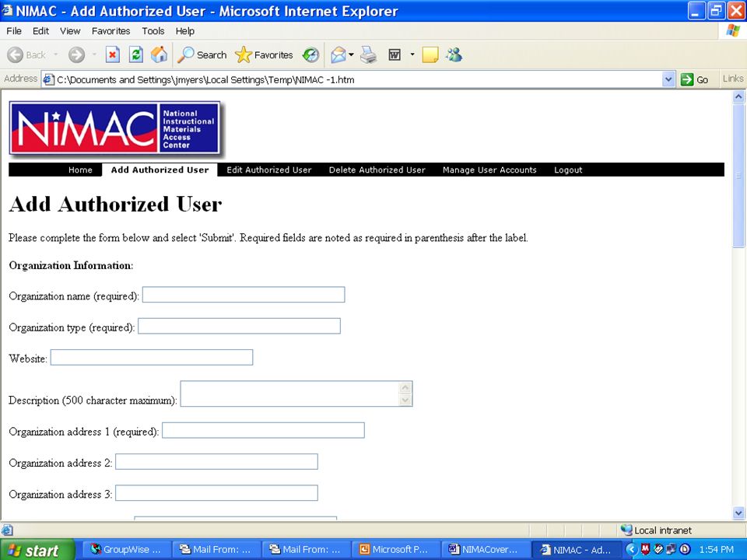Open the File menu
The width and height of the screenshot is (747, 560).
(x=14, y=31)
